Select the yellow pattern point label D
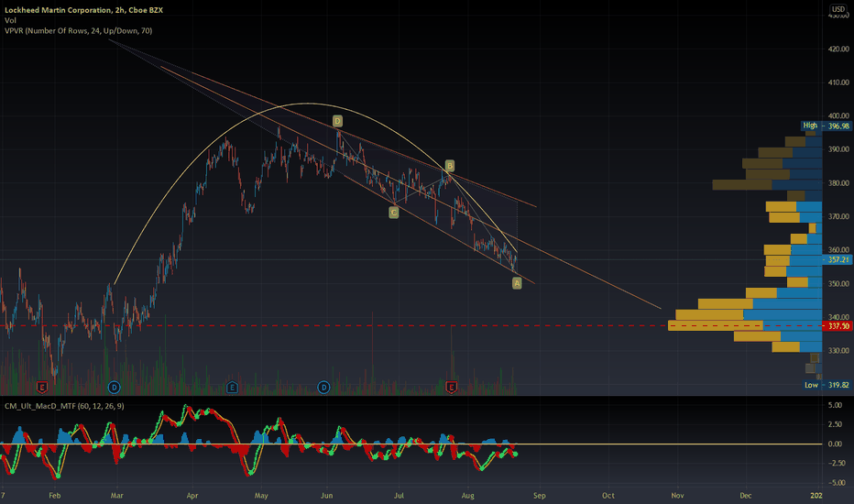The height and width of the screenshot is (504, 854). tap(337, 121)
